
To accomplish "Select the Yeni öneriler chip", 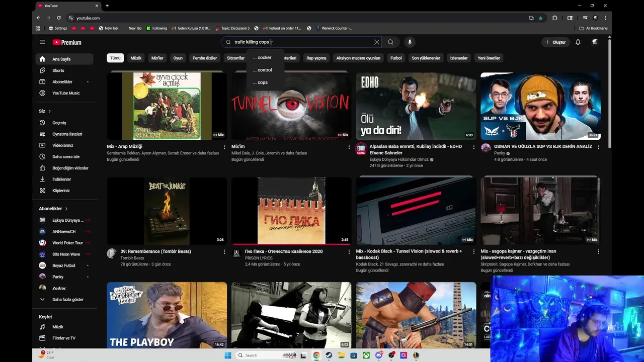I will [x=489, y=58].
